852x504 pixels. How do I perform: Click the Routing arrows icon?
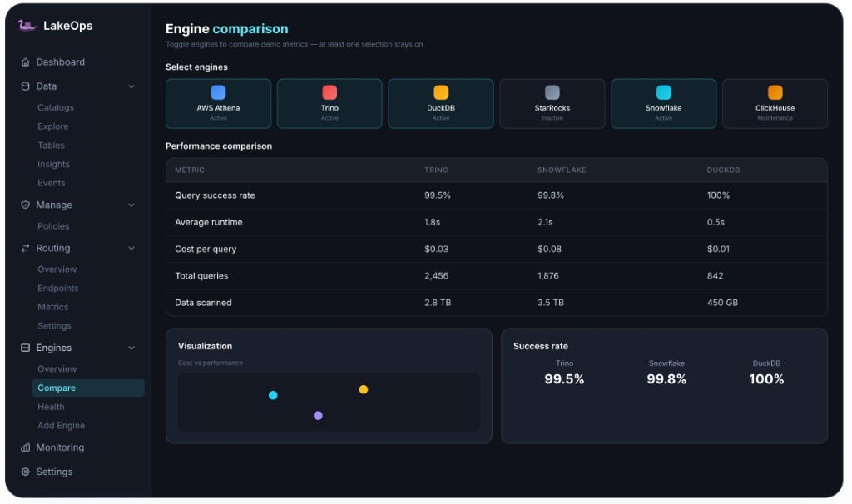(x=25, y=248)
